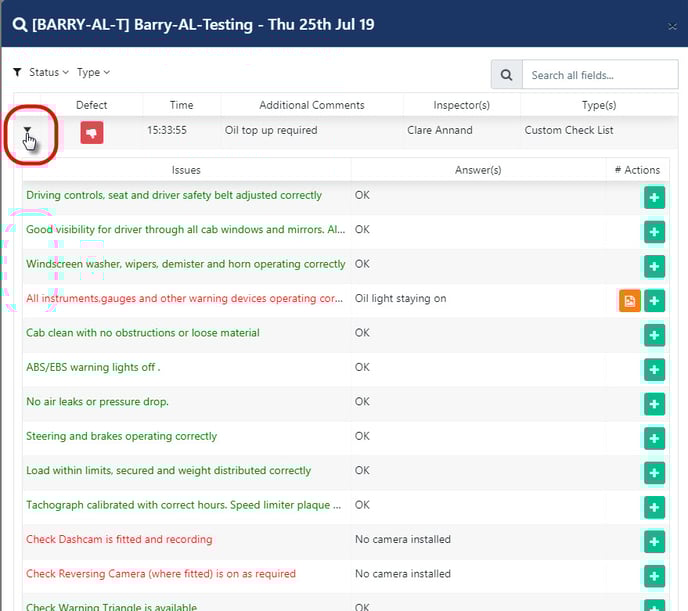Click Dashcam row 'No camera installed' answer
This screenshot has width=688, height=611.
tap(402, 540)
